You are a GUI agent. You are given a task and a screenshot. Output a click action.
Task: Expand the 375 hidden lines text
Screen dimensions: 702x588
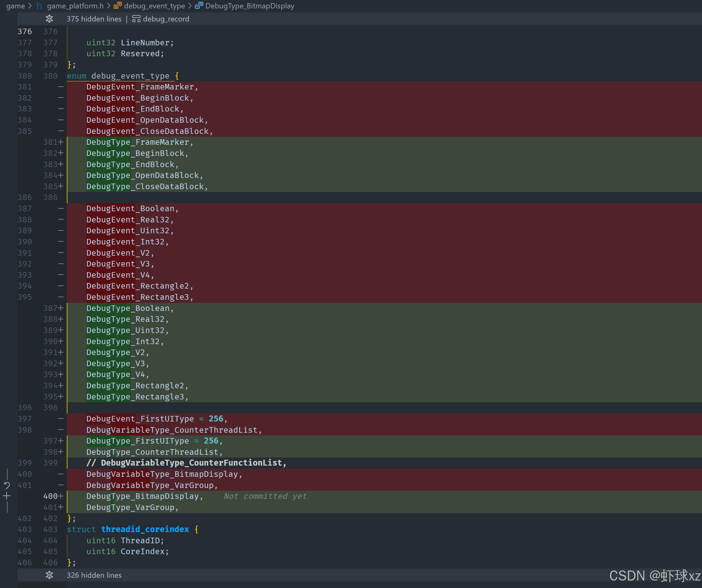94,19
